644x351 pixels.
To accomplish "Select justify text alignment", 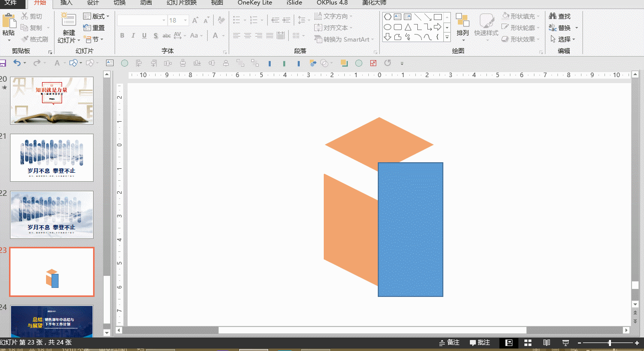I will pos(270,36).
